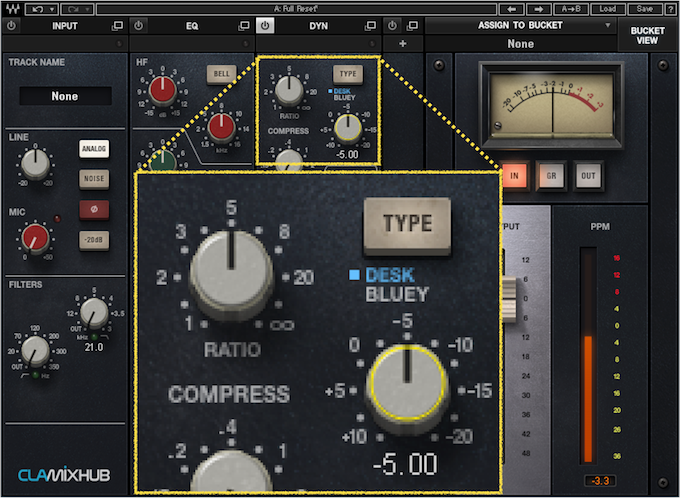Click the small S indicator under INPUT
Viewport: 680px width, 498px height.
(x=119, y=43)
